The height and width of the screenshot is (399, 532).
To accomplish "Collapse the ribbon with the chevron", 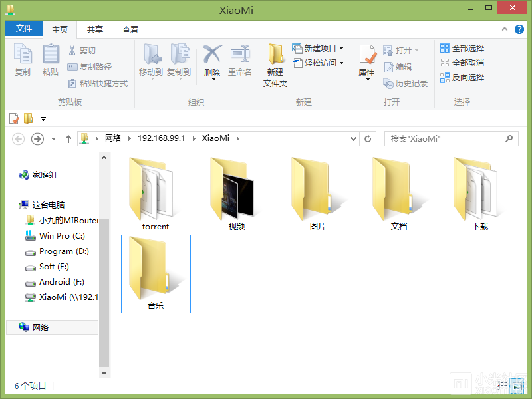I will (505, 29).
